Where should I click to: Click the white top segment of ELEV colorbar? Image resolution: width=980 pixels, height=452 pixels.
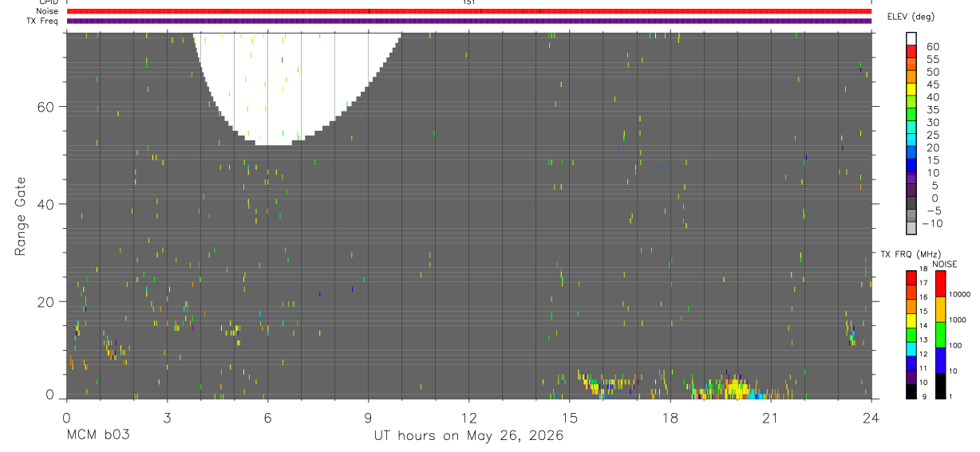tap(911, 39)
